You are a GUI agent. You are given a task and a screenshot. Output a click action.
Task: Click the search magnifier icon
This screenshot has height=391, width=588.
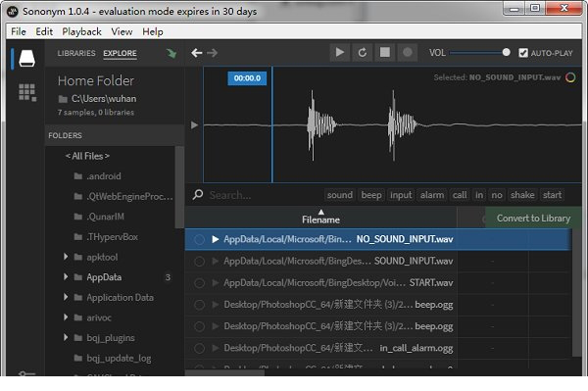click(x=198, y=195)
